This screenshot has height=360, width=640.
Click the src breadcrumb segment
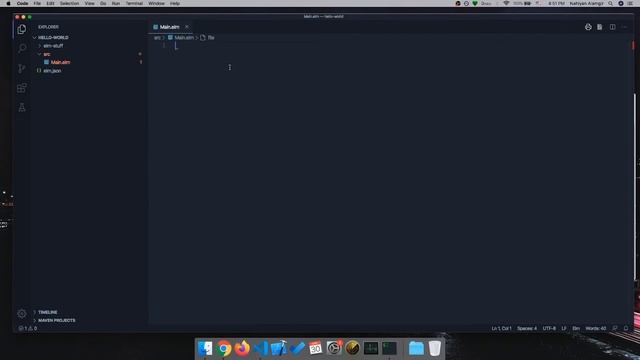157,38
